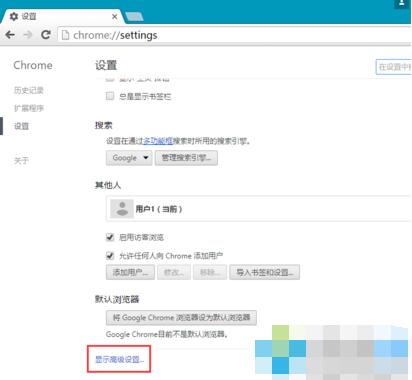Image resolution: width=412 pixels, height=380 pixels.
Task: Toggle 启用访客浏览 checkbox
Action: click(x=110, y=237)
